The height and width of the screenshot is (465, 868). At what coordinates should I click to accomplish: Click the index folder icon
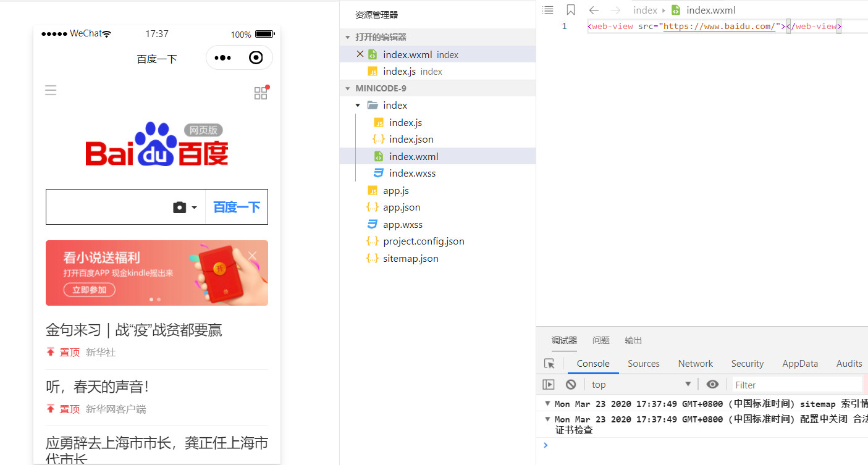[373, 106]
